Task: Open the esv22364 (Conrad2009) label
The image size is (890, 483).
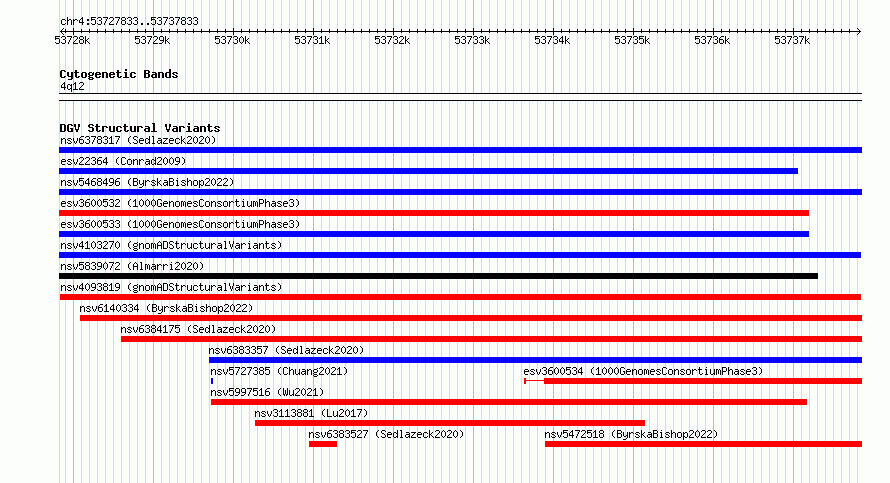Action: [123, 161]
